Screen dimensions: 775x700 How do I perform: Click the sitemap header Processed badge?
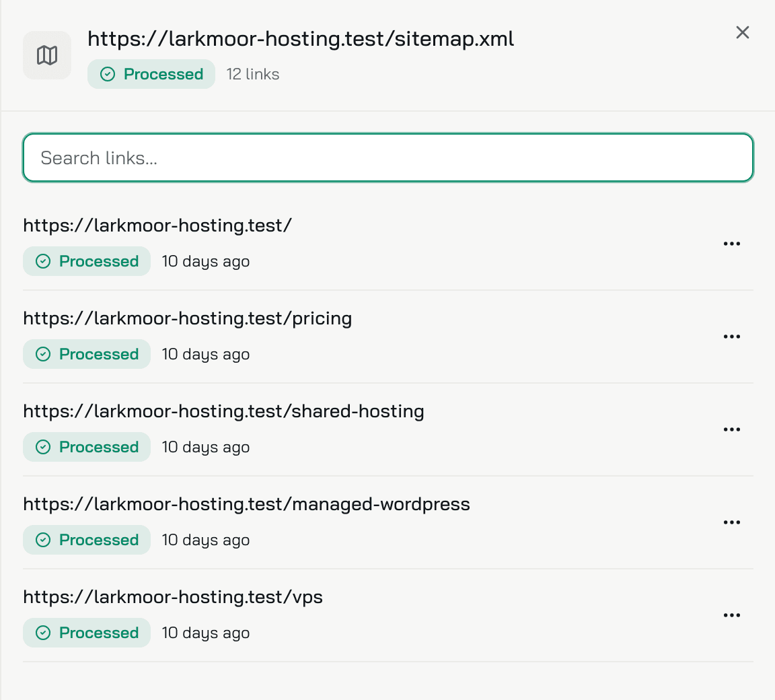coord(151,74)
